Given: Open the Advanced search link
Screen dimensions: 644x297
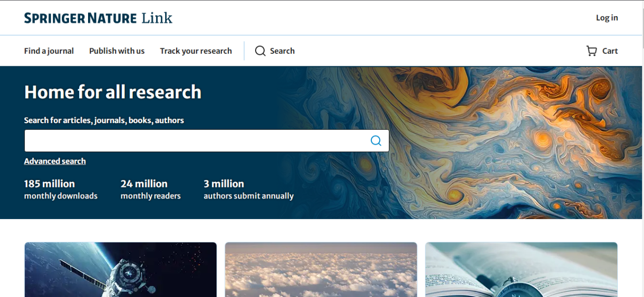Looking at the screenshot, I should 55,161.
